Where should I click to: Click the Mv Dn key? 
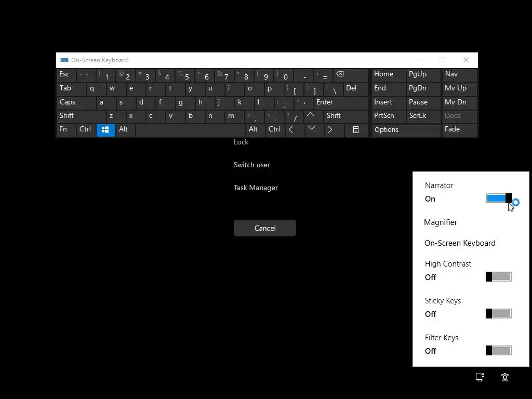point(459,102)
